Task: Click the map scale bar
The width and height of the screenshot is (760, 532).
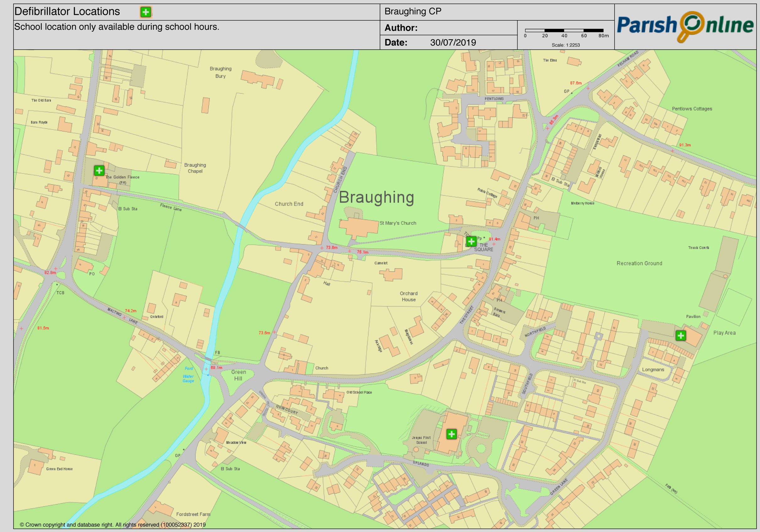Action: point(564,30)
